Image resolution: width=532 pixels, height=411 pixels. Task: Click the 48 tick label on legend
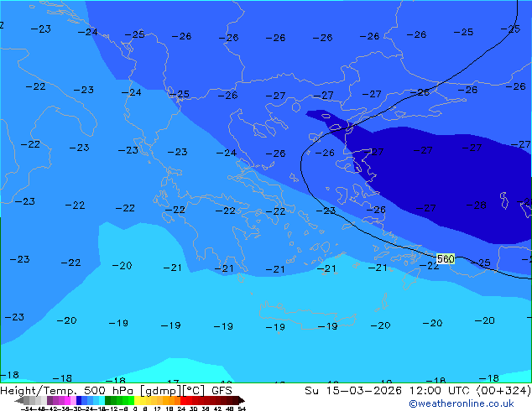click(x=230, y=408)
